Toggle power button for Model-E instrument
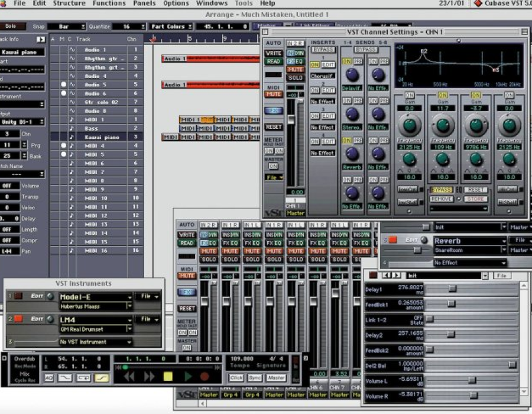Viewport: 532px width, 414px height. coord(18,296)
